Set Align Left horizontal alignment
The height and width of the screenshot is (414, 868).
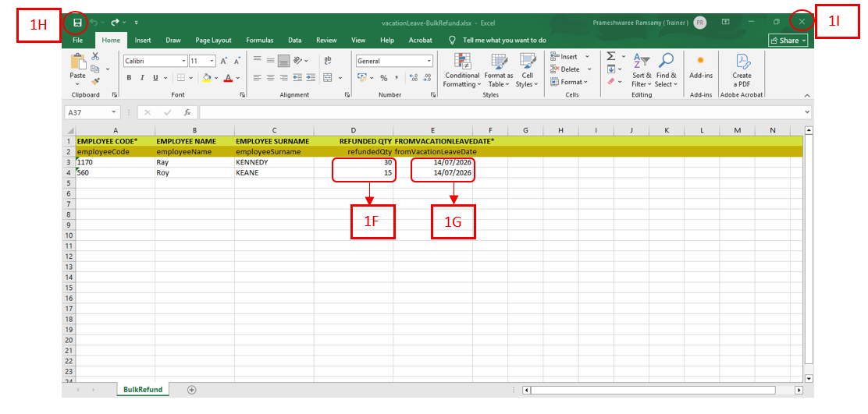tap(258, 78)
